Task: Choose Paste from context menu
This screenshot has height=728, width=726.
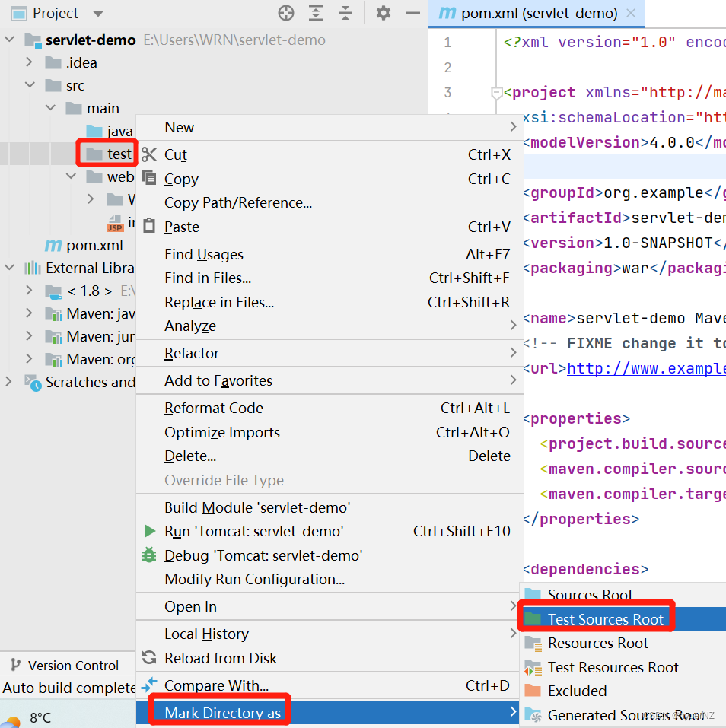Action: click(330, 227)
